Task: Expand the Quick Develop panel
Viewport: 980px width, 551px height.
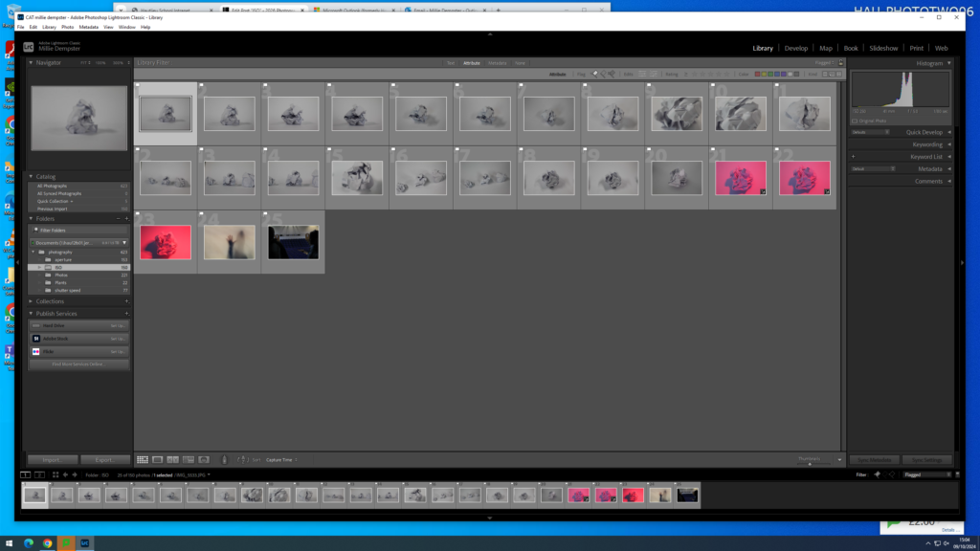Action: point(949,132)
